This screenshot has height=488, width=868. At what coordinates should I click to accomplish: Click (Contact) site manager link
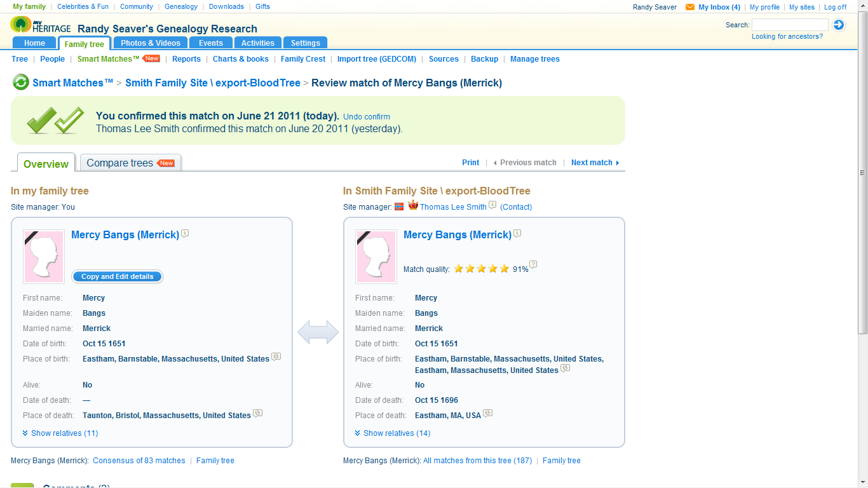point(516,207)
